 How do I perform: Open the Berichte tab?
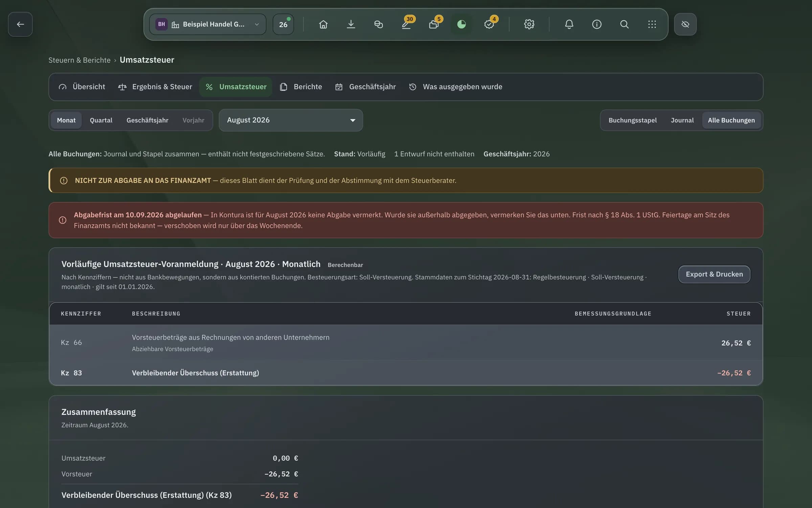click(301, 87)
